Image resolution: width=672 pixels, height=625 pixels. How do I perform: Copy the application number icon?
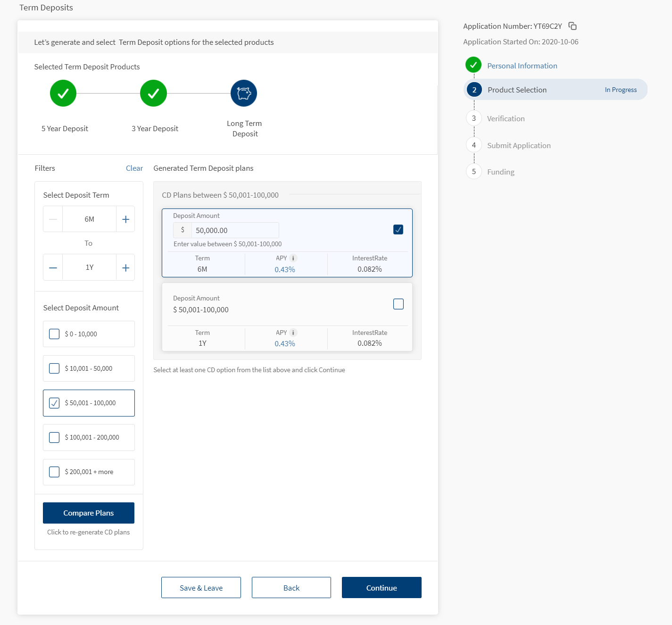tap(572, 26)
